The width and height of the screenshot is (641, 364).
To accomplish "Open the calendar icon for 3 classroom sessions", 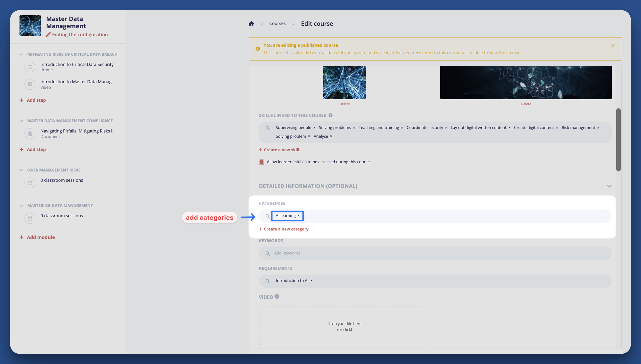I will pyautogui.click(x=30, y=183).
